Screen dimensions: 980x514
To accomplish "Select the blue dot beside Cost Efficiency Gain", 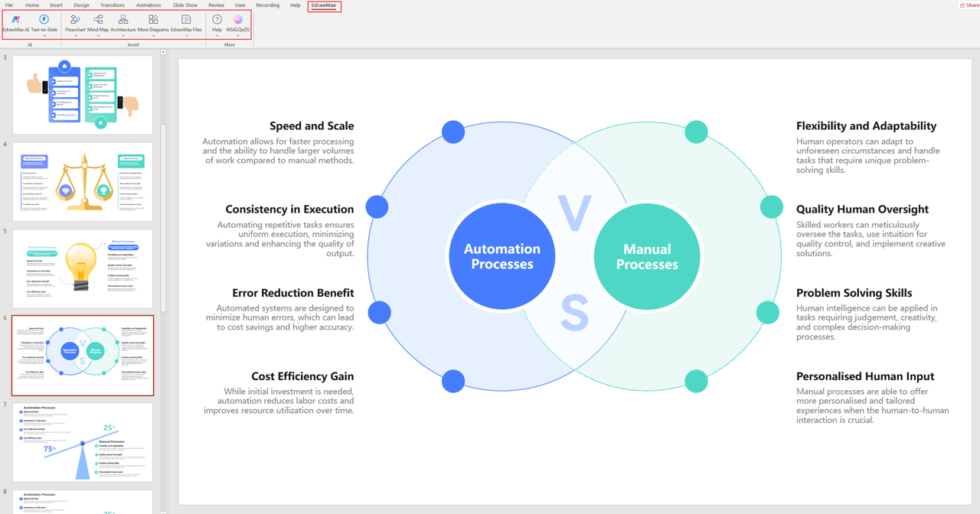I will coord(453,381).
